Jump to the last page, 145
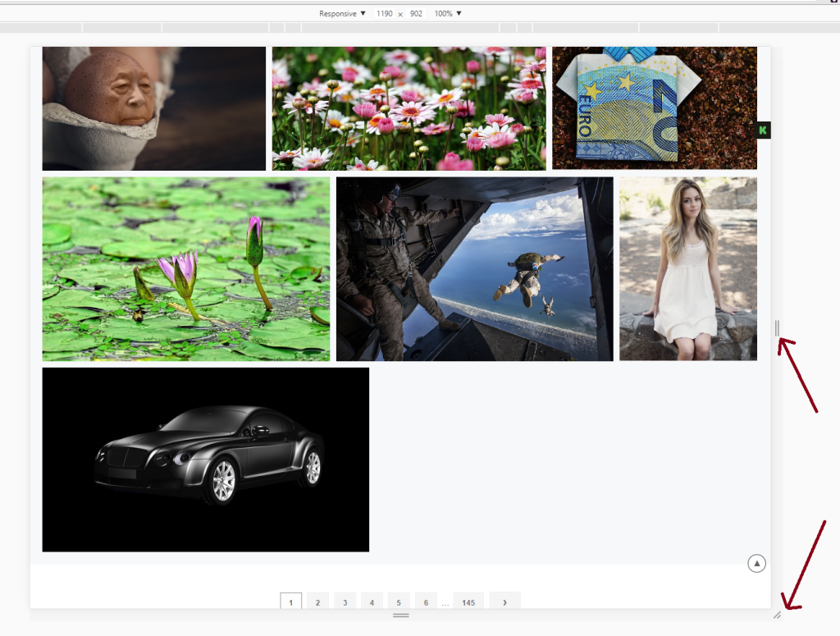 point(468,602)
